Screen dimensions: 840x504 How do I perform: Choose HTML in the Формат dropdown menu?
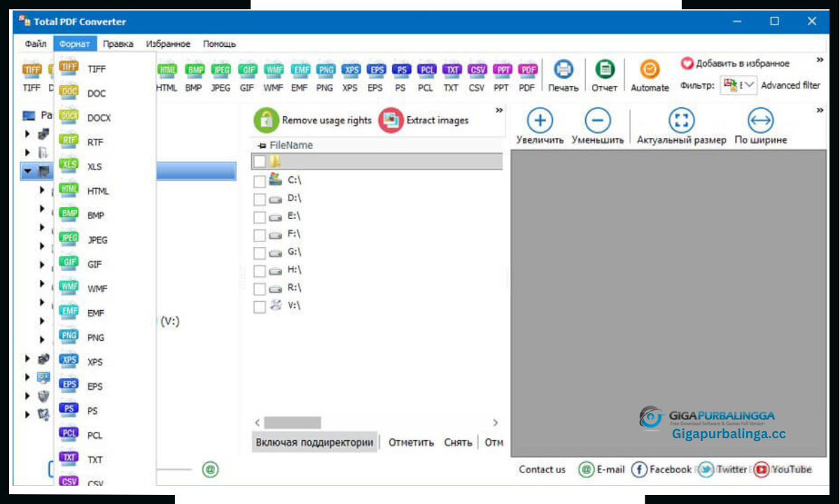coord(105,191)
